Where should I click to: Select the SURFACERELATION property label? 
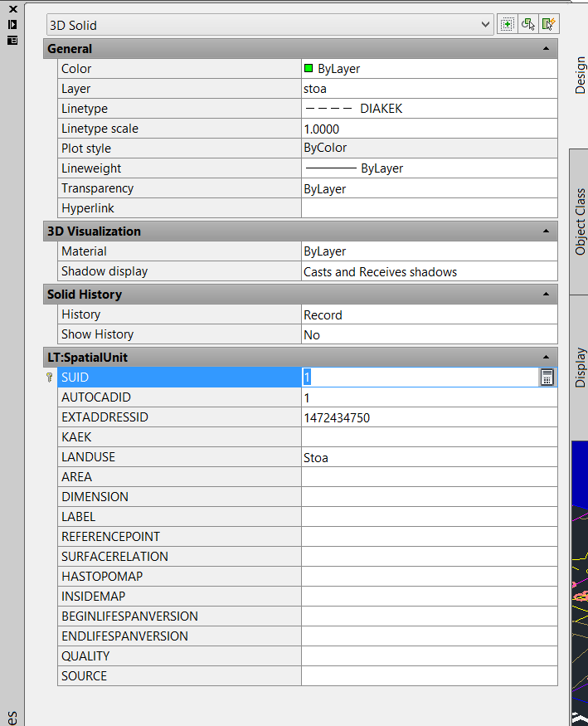coord(114,557)
